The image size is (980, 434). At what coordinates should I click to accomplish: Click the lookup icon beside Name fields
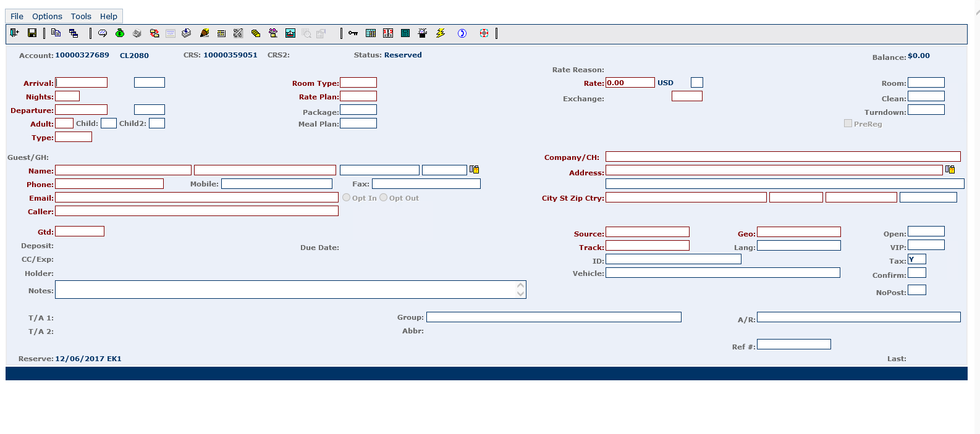(474, 170)
